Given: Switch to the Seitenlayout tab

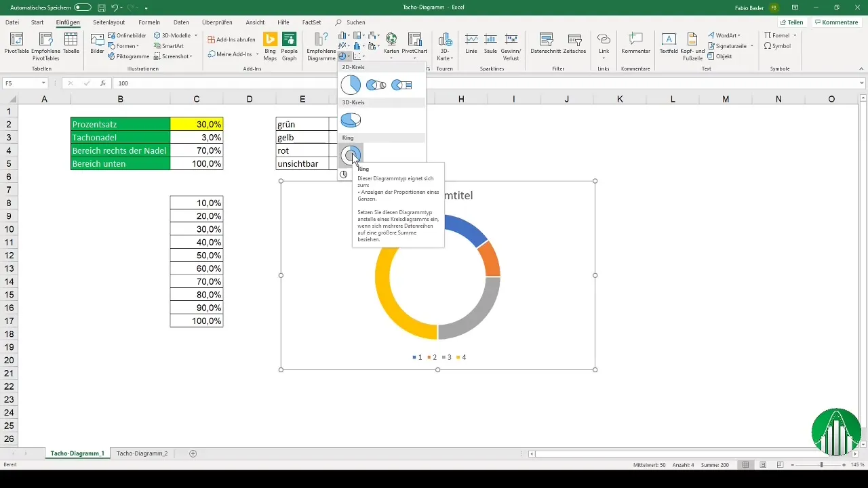Looking at the screenshot, I should click(x=108, y=22).
